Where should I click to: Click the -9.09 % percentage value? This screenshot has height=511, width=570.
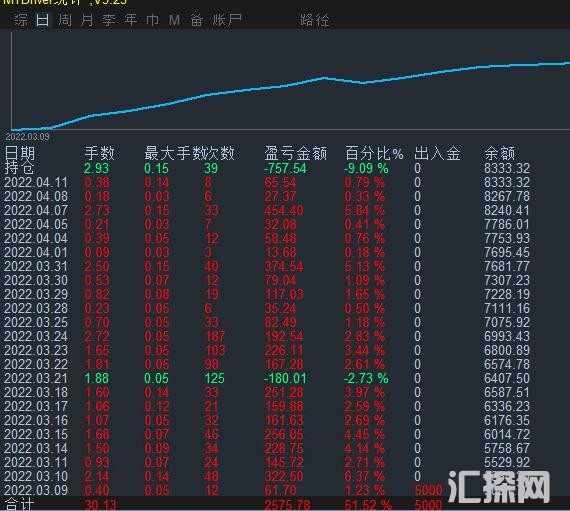(366, 169)
